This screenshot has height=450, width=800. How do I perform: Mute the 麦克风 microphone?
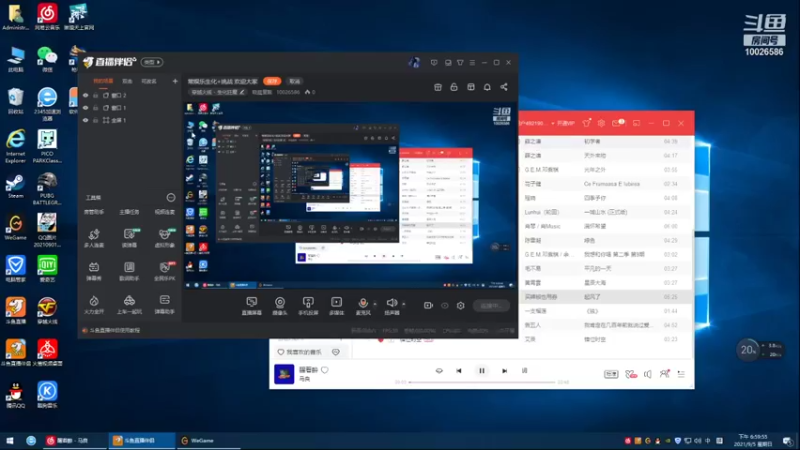[x=363, y=306]
